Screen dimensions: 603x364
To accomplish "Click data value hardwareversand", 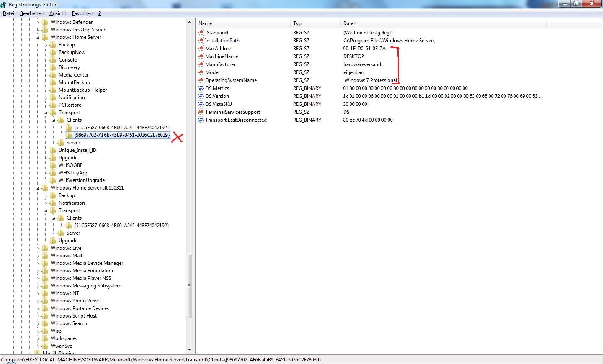I will click(x=362, y=64).
